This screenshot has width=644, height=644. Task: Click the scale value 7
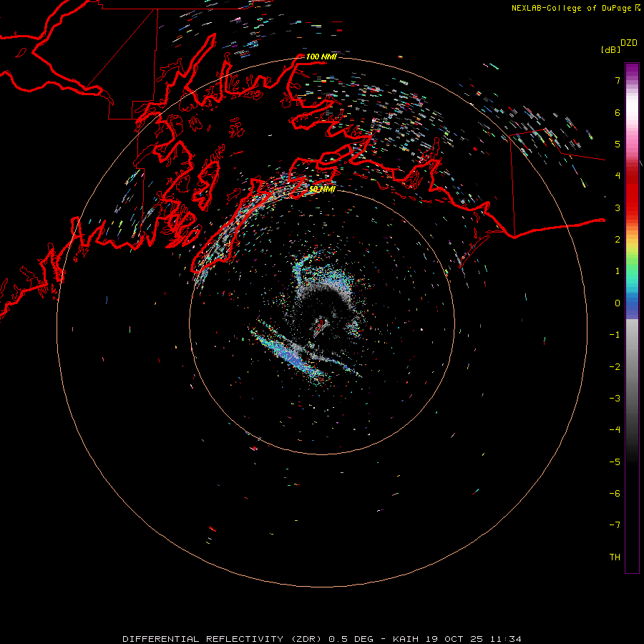(x=618, y=81)
